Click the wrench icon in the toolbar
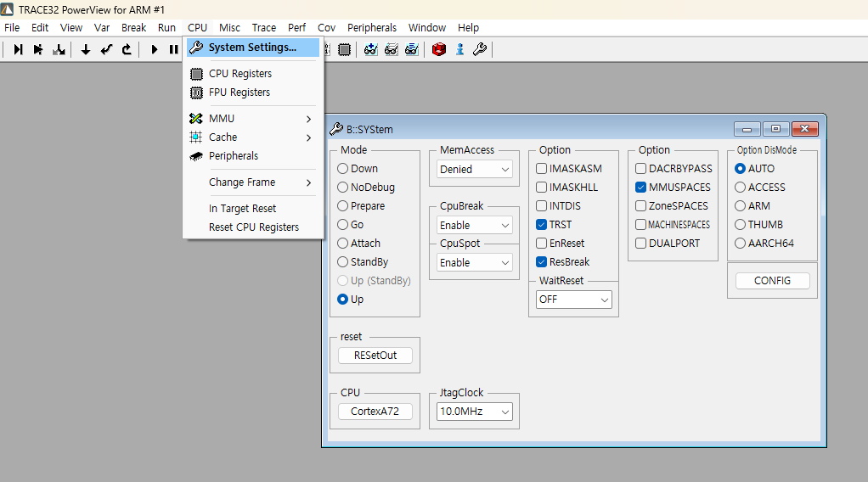The width and height of the screenshot is (868, 482). pyautogui.click(x=479, y=50)
